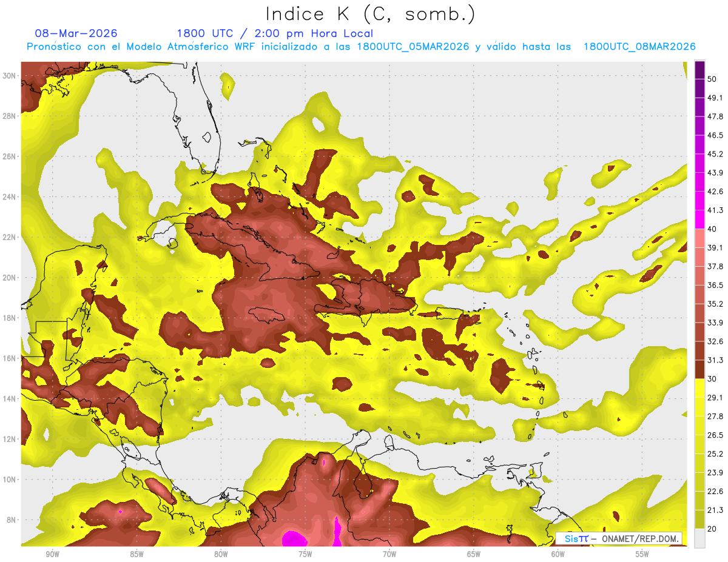This screenshot has width=728, height=562.
Task: Click legend value "27.8"
Action: coord(715,416)
